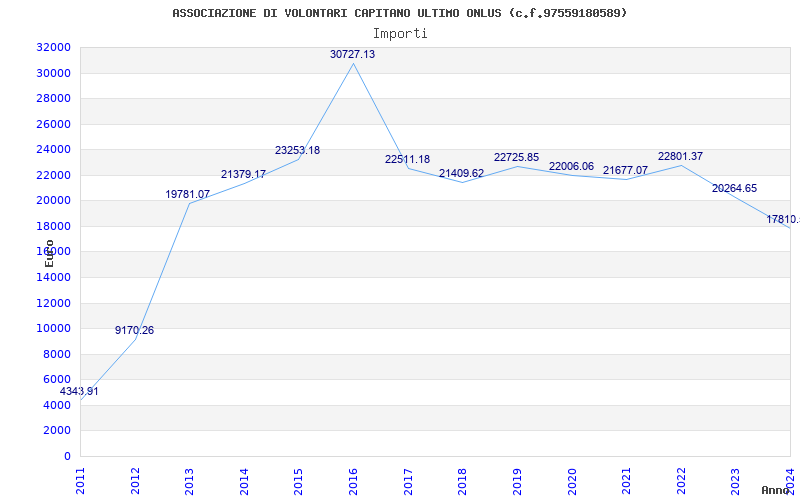Select the 26000 y-axis tick label
Viewport: 800px width, 500px height.
click(54, 124)
